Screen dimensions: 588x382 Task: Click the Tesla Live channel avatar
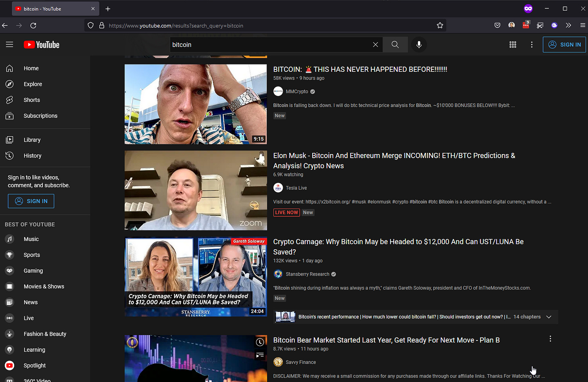[x=278, y=188]
